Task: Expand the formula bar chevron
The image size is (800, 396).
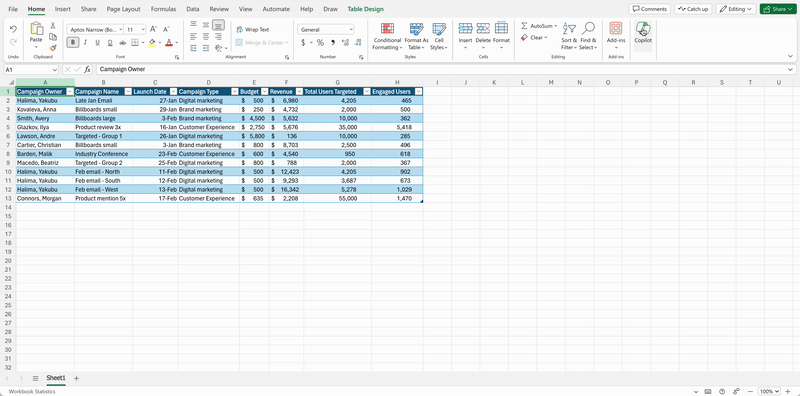Action: point(790,69)
